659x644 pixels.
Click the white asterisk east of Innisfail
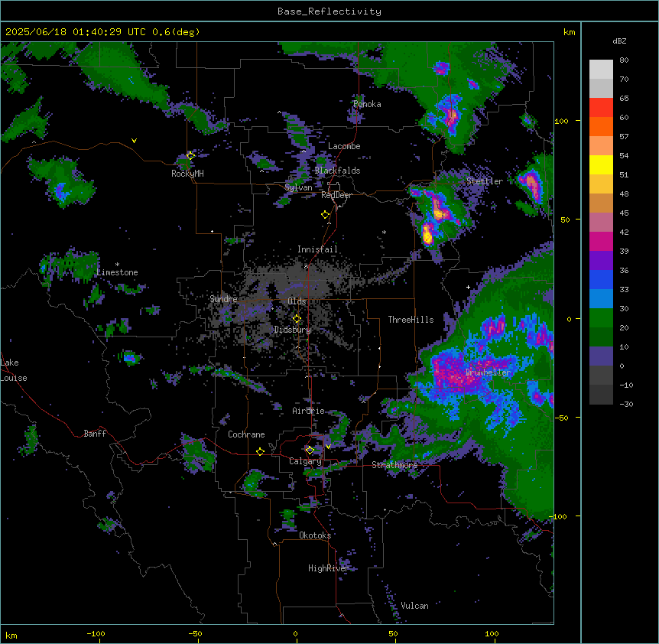384,233
